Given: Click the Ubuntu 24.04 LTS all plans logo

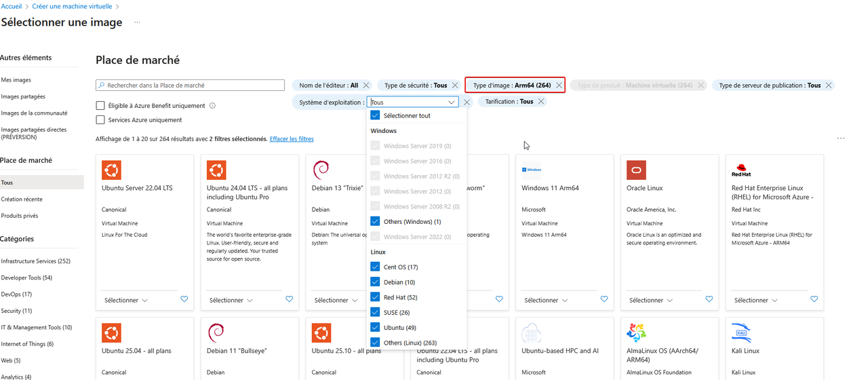Looking at the screenshot, I should point(216,170).
